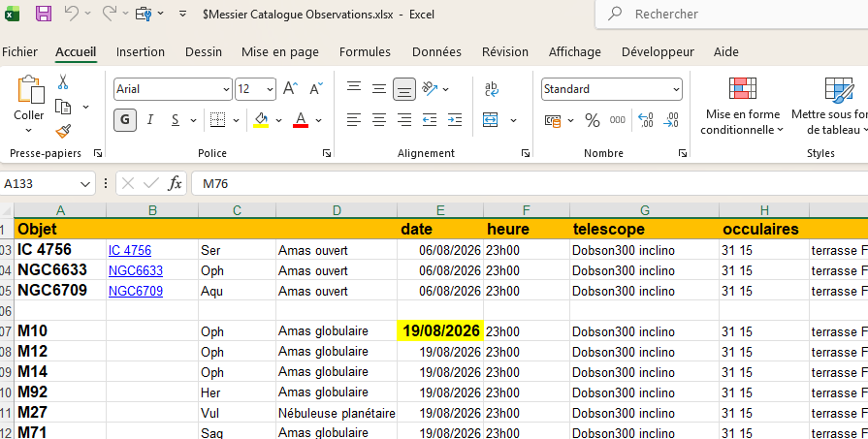This screenshot has width=868, height=439.
Task: Open the NGC6709 hyperlink
Action: coord(136,292)
